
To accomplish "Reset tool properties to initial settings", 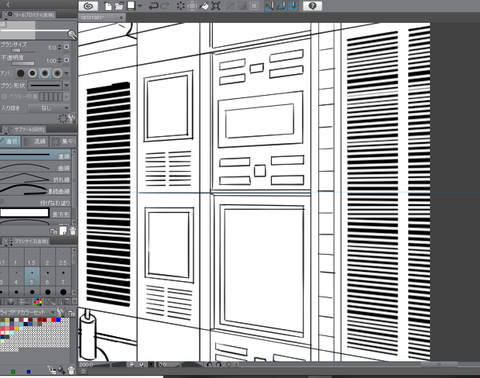I will [62, 118].
